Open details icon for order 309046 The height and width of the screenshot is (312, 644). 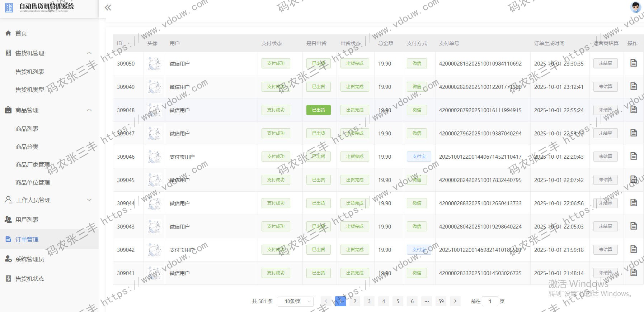634,156
